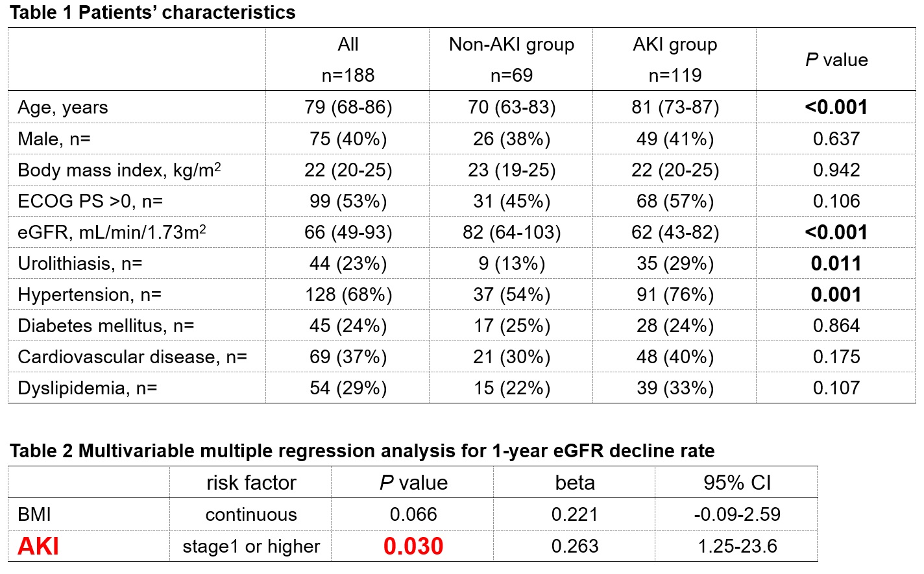Image resolution: width=924 pixels, height=574 pixels.
Task: Click the Diabetes mellitus row label
Action: (106, 326)
